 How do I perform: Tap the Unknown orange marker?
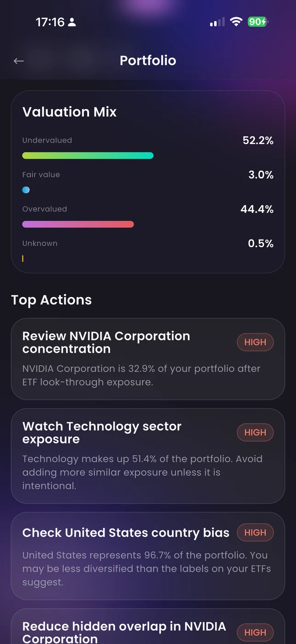23,259
